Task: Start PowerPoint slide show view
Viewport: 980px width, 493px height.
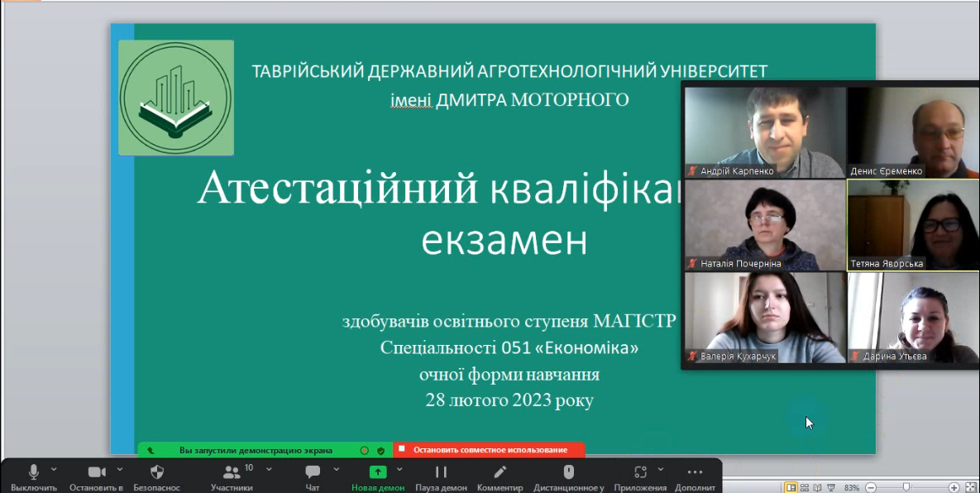Action: [x=831, y=487]
